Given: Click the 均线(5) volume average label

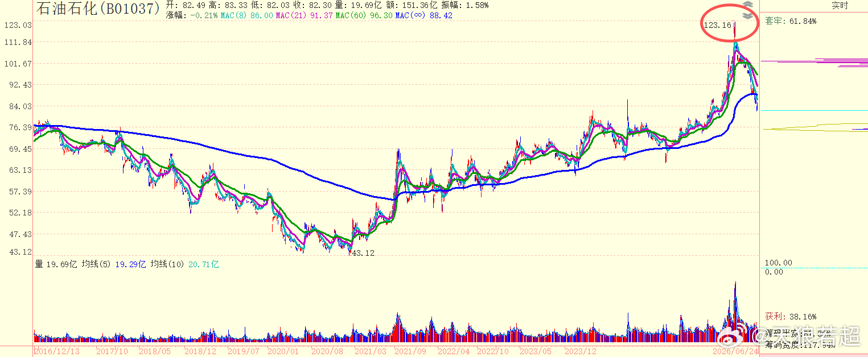Looking at the screenshot, I should 97,264.
